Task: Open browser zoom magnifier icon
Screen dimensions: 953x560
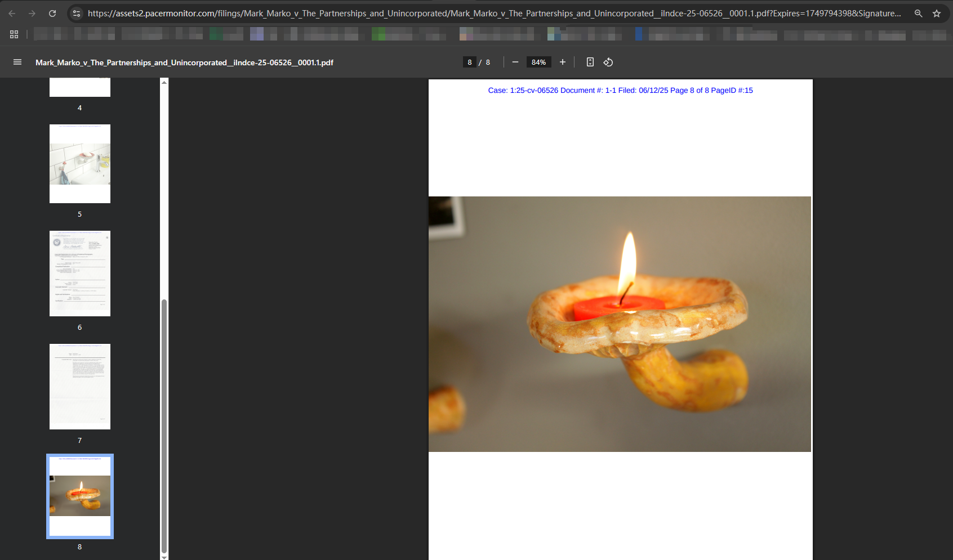Action: [918, 14]
